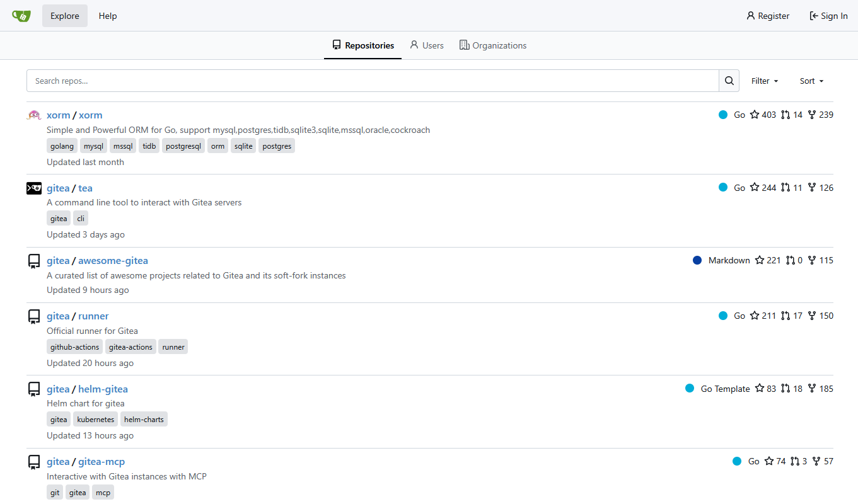Screen dimensions: 858x504
Task: Click the runner topic tag
Action: coord(173,347)
